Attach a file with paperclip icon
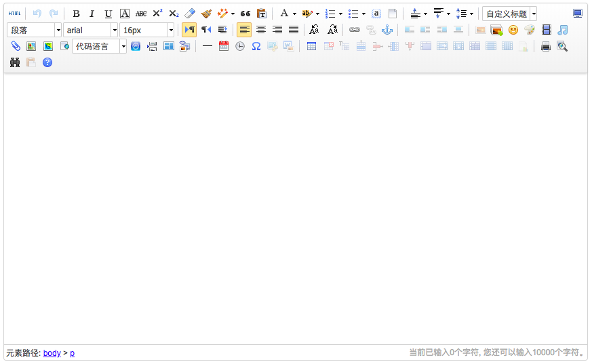Screen dimensions: 592x364 [15, 46]
